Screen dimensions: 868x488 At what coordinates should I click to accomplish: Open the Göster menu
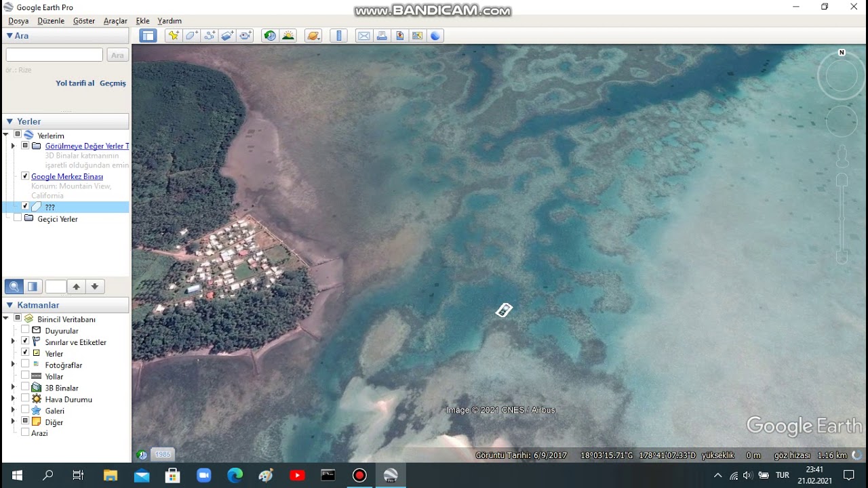pos(84,21)
